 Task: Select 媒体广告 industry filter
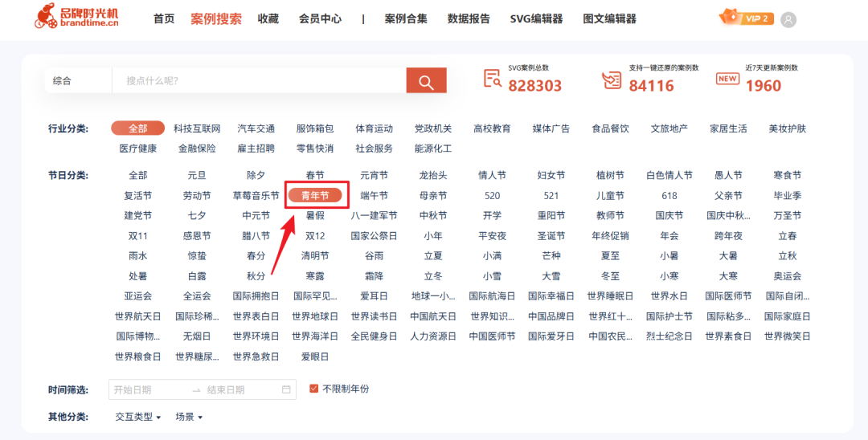[551, 128]
